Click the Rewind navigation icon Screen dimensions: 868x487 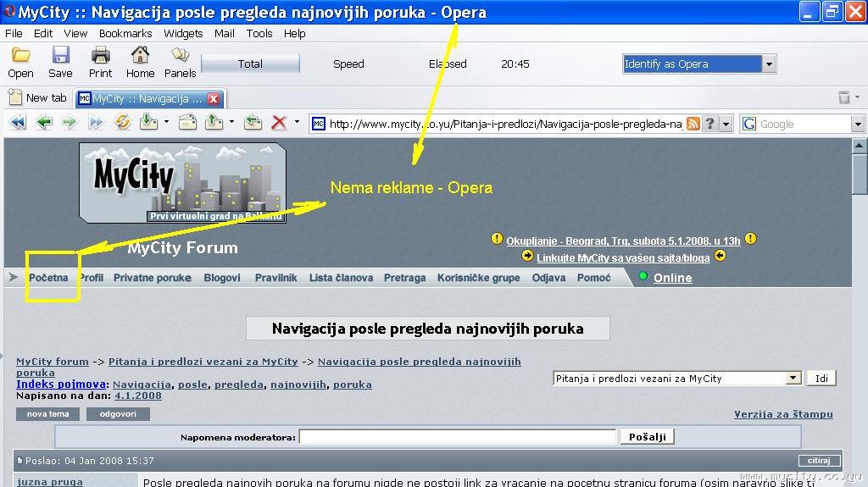click(x=18, y=122)
